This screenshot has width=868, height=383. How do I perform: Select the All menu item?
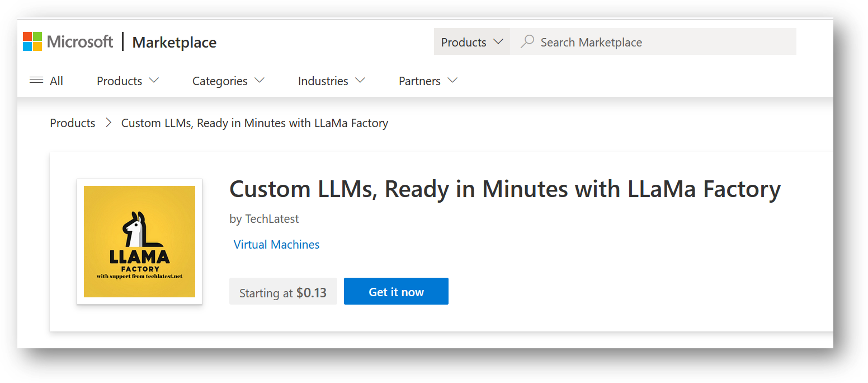click(55, 80)
